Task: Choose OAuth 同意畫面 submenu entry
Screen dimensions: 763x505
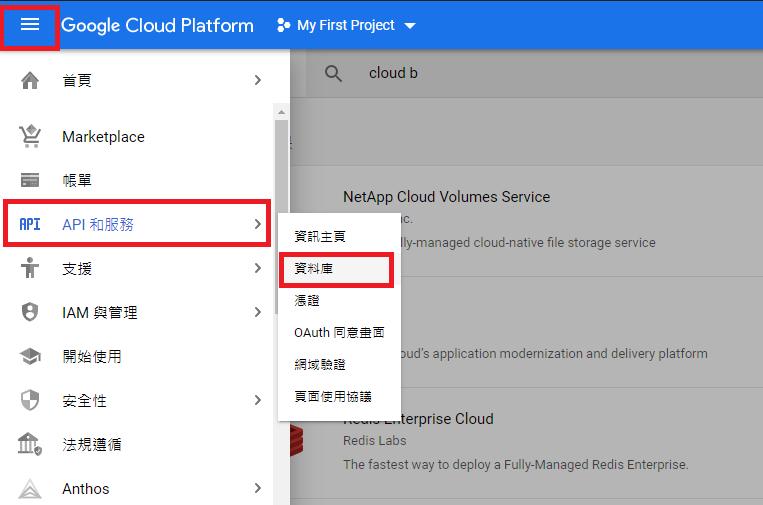Action: click(339, 332)
